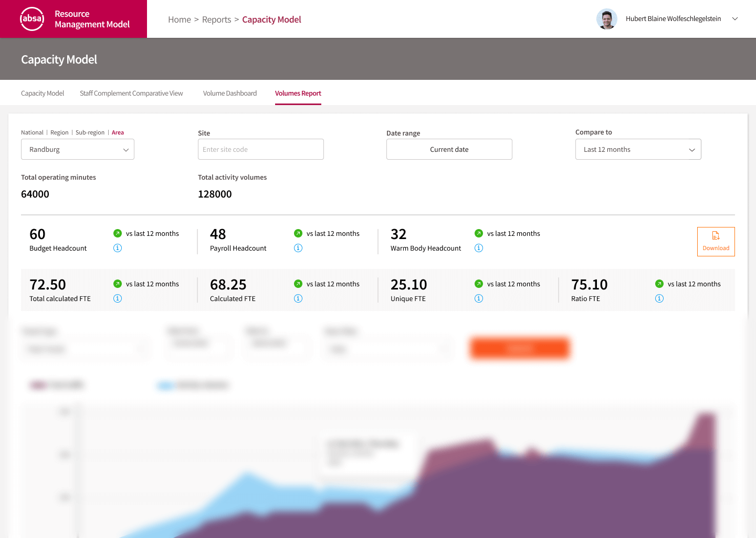Download the volumes report

tap(716, 242)
